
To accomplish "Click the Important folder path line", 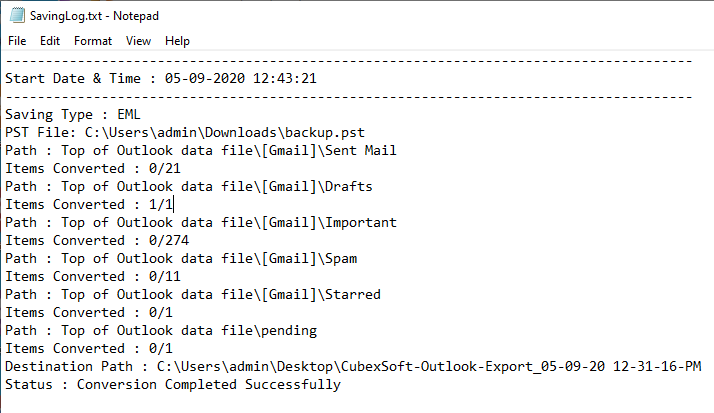I will point(201,222).
